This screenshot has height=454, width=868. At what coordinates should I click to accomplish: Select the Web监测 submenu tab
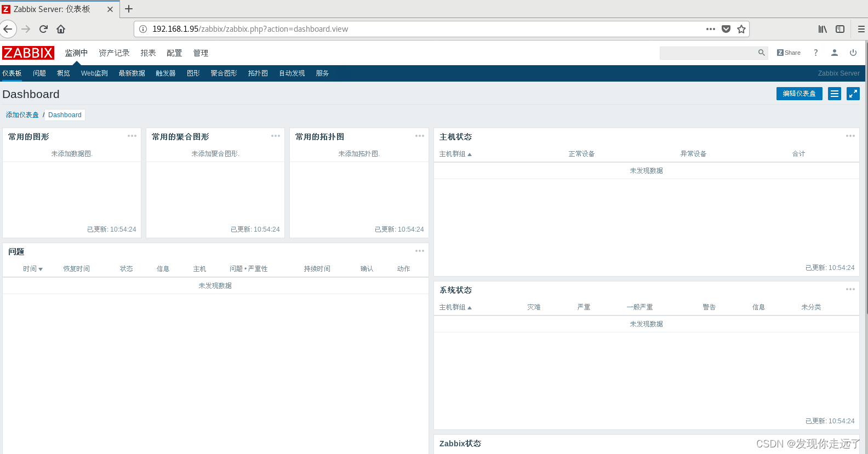(94, 73)
